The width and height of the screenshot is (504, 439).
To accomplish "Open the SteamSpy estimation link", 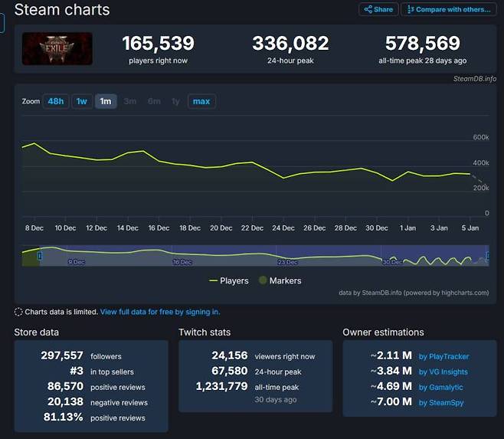I will pyautogui.click(x=441, y=403).
